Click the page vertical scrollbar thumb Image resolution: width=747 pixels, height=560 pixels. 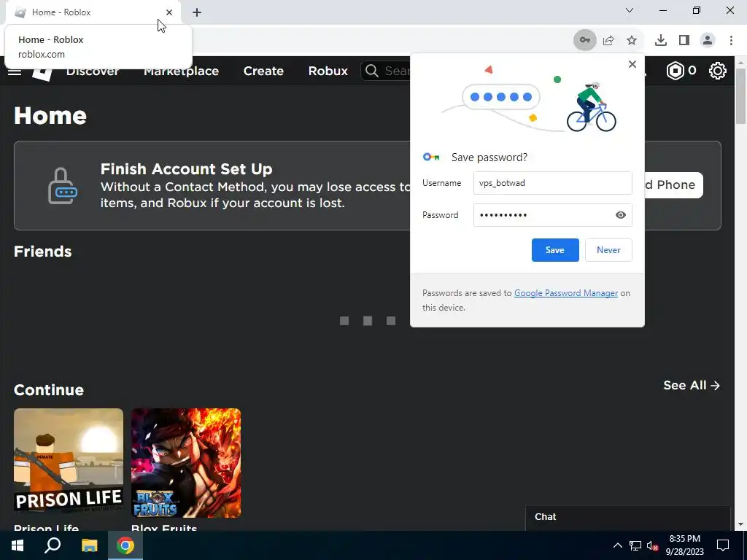(x=741, y=96)
